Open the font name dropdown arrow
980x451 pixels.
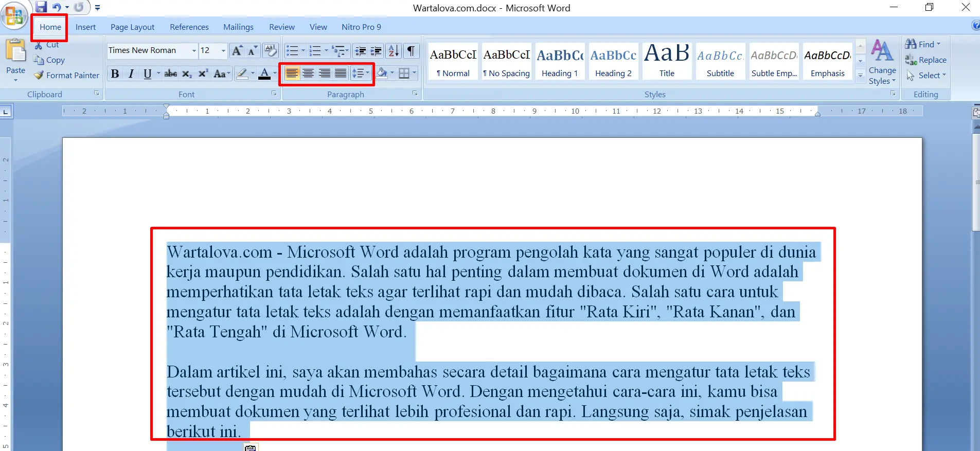(194, 50)
